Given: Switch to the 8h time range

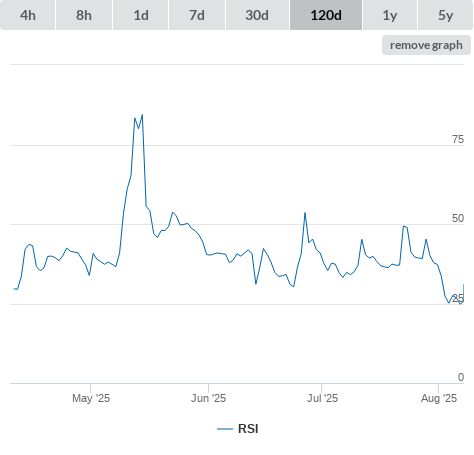Looking at the screenshot, I should tap(84, 15).
